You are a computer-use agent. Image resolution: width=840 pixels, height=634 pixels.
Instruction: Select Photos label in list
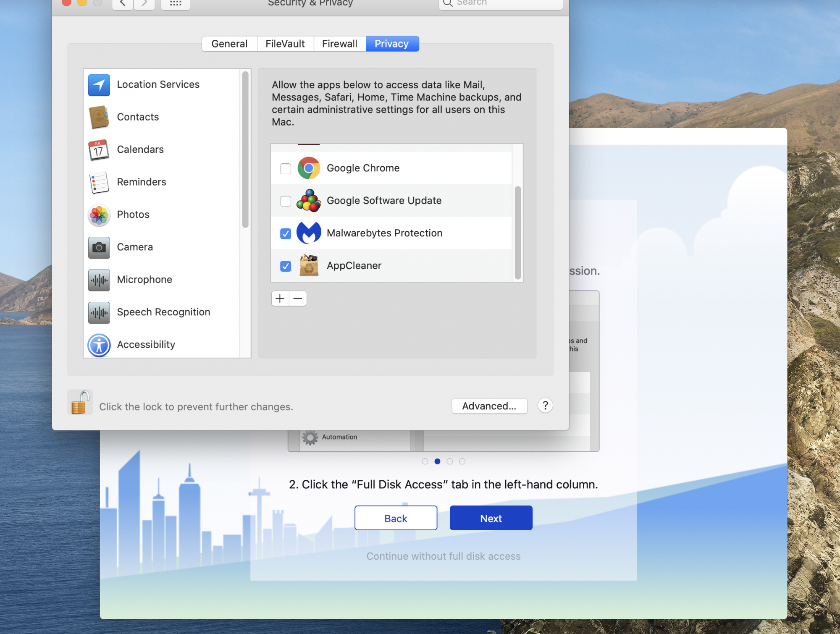pyautogui.click(x=133, y=215)
